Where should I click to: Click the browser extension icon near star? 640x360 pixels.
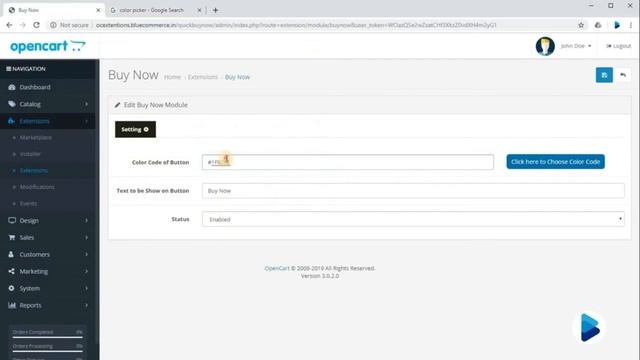(598, 25)
